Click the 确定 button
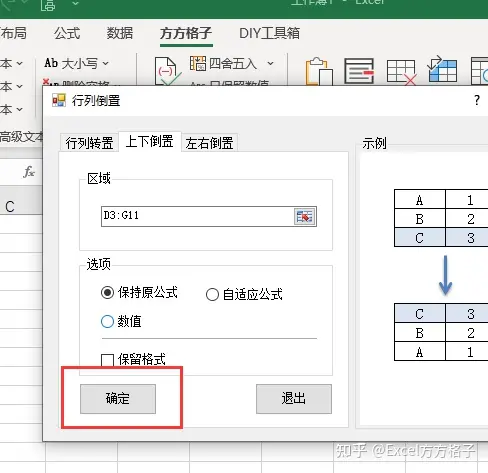This screenshot has width=488, height=473. [x=118, y=399]
